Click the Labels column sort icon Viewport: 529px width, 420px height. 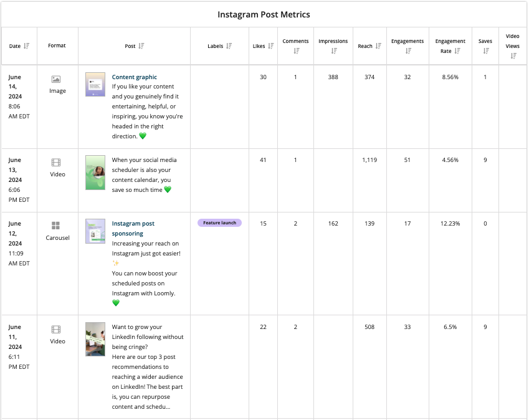[x=227, y=45]
